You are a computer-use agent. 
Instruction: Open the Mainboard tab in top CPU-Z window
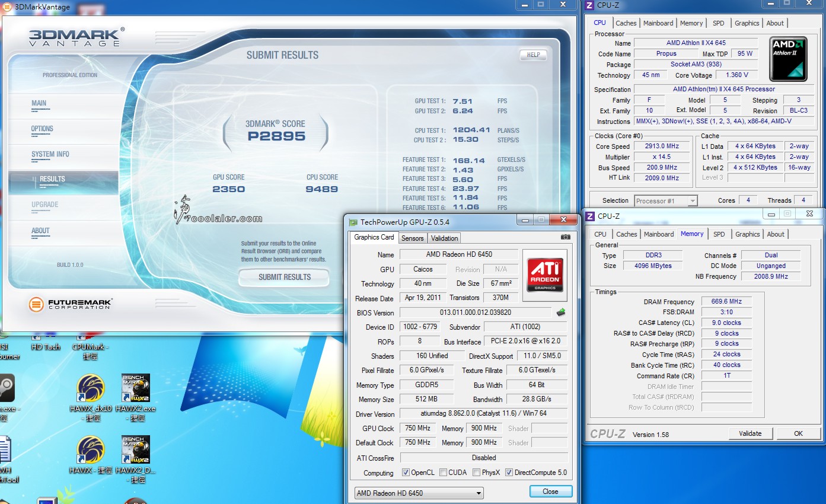pyautogui.click(x=658, y=23)
